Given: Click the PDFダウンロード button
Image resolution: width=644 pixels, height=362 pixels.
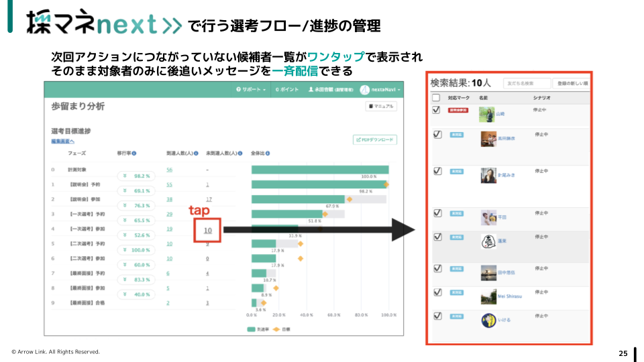Looking at the screenshot, I should point(374,139).
